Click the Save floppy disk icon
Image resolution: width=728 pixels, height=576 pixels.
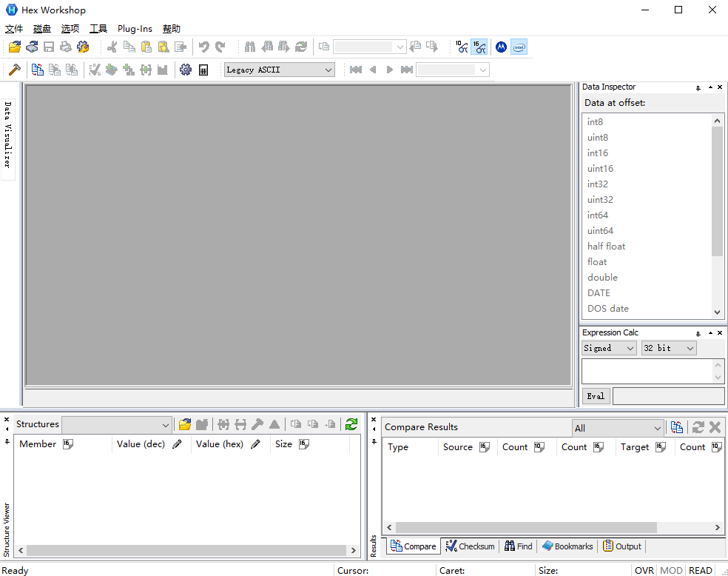click(49, 47)
